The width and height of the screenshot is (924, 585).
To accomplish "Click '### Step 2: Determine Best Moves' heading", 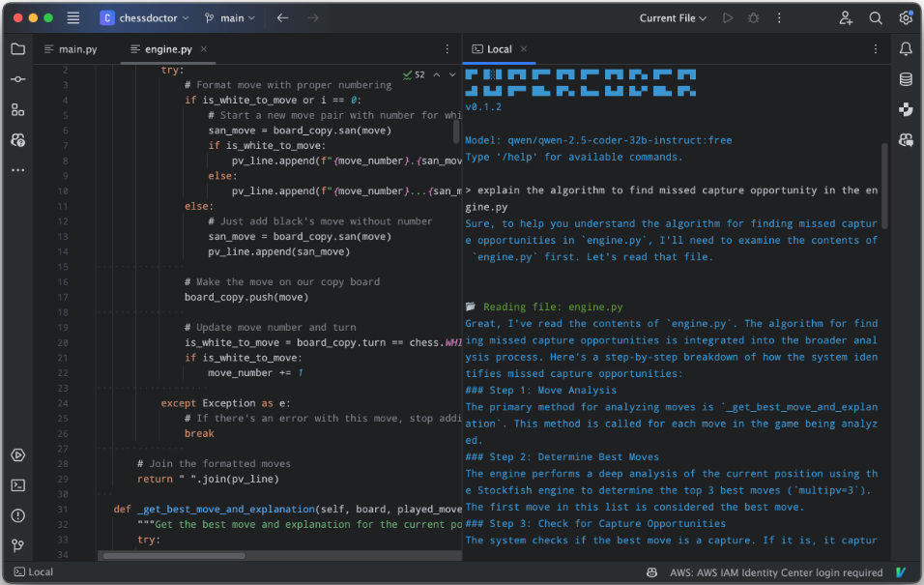I will coord(562,457).
